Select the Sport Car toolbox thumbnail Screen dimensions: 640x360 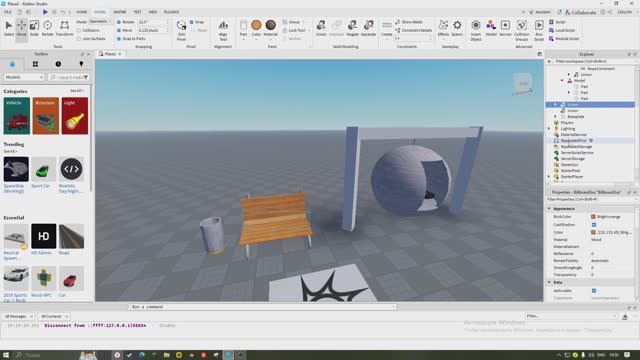(x=43, y=169)
